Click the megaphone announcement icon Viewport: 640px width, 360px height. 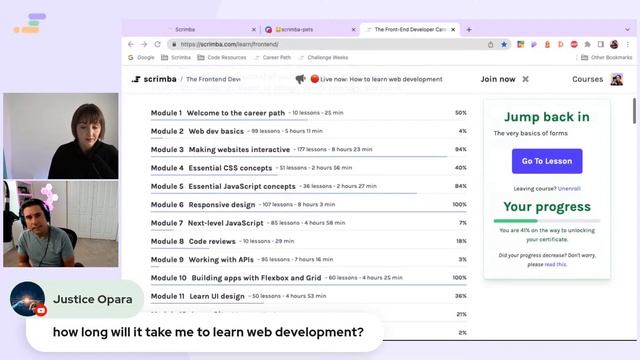point(300,79)
